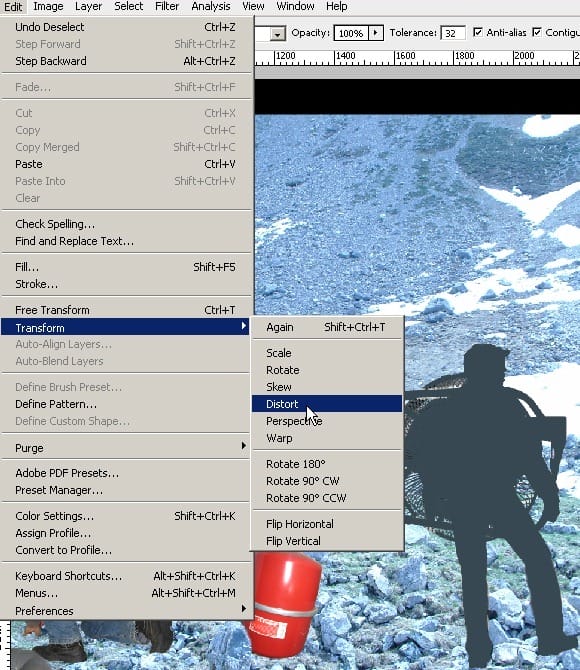Toggle the Anti-alias checkbox
The image size is (580, 670).
pos(478,32)
